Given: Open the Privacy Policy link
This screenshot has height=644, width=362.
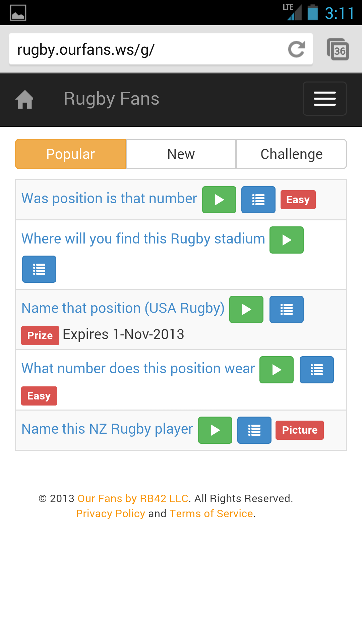Looking at the screenshot, I should (110, 514).
